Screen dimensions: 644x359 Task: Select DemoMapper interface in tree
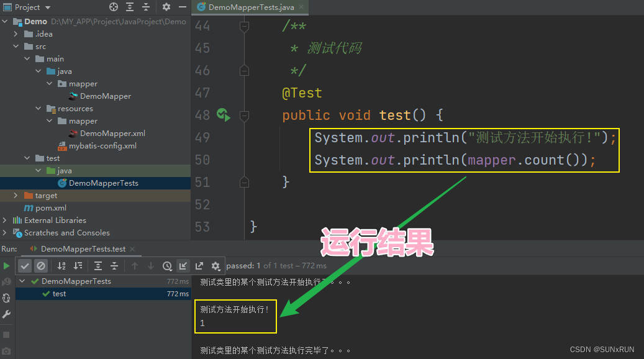click(105, 96)
